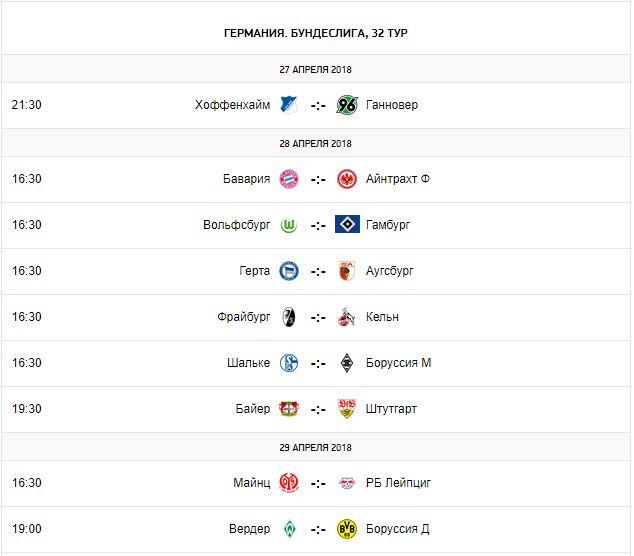Screen dimensions: 634x556
Task: Click the Германия. Бундеслига, 32 тур header
Action: click(x=316, y=33)
